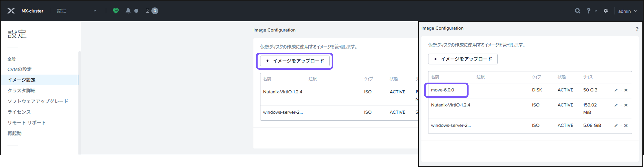Image resolution: width=644 pixels, height=167 pixels.
Task: Expand the admin user menu
Action: [x=627, y=11]
